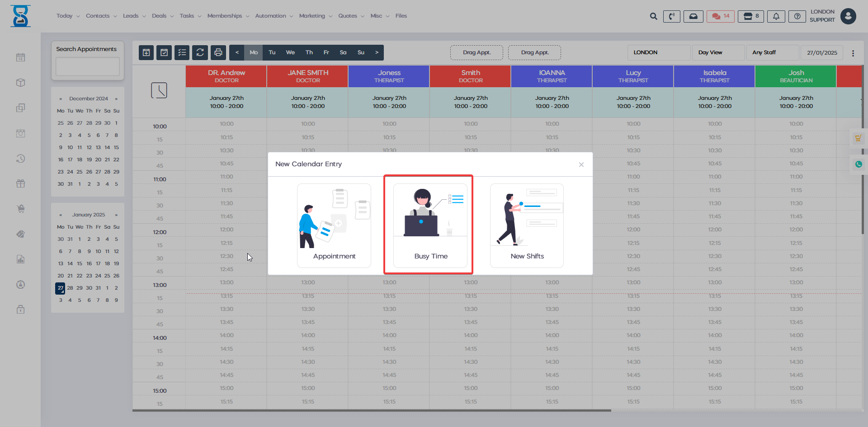Open the inbox tray icon
Viewport: 868px width, 427px height.
(x=693, y=16)
